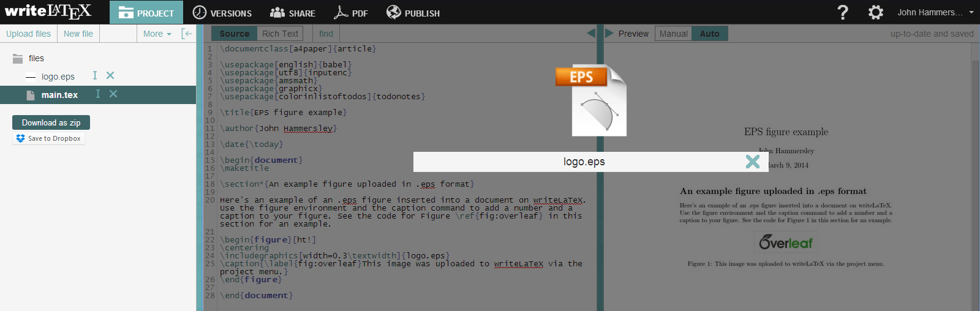The height and width of the screenshot is (311, 980).
Task: Click the left arrow to collapse the editor
Action: pos(591,33)
